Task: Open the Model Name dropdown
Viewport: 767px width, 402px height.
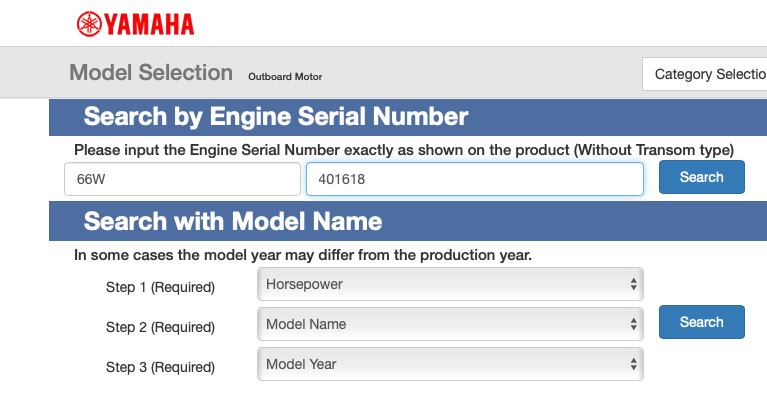Action: [x=450, y=324]
